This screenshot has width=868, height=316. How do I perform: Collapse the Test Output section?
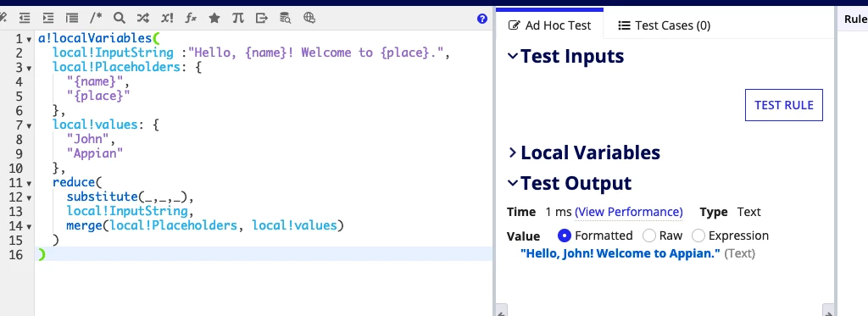pyautogui.click(x=513, y=183)
